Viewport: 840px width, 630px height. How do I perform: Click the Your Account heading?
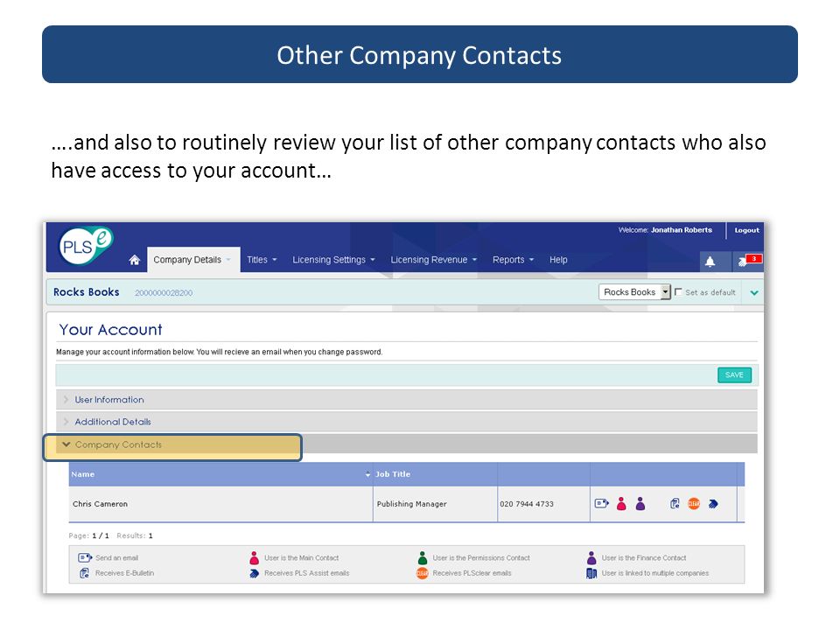pyautogui.click(x=110, y=330)
